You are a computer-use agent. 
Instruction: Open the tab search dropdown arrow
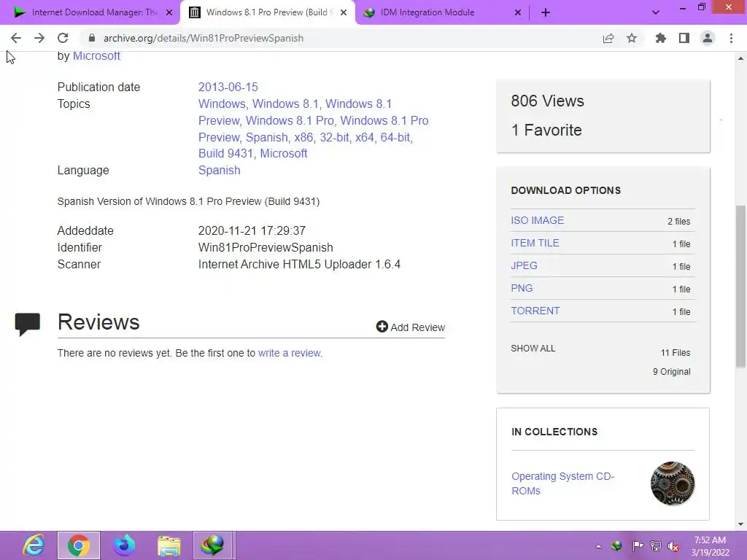click(656, 12)
